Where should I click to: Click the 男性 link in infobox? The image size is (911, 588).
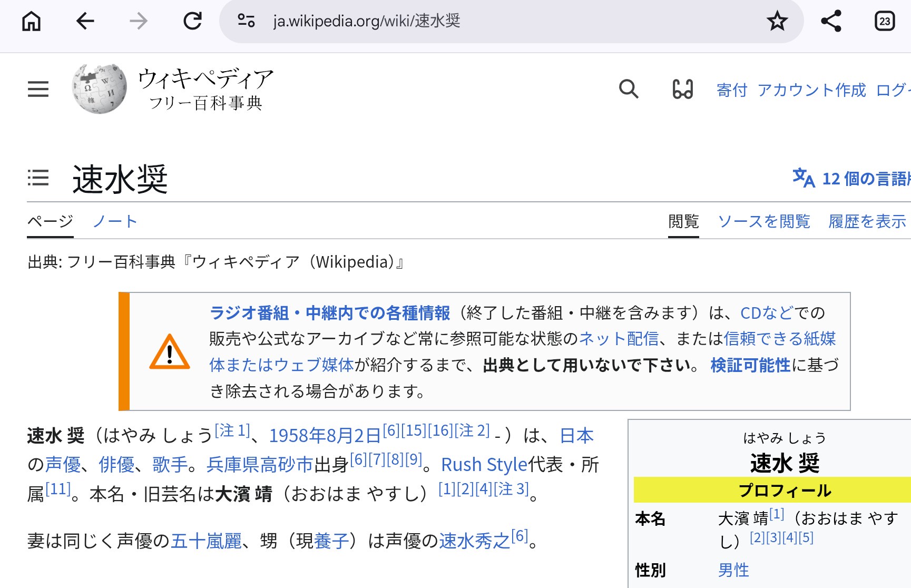coord(733,570)
